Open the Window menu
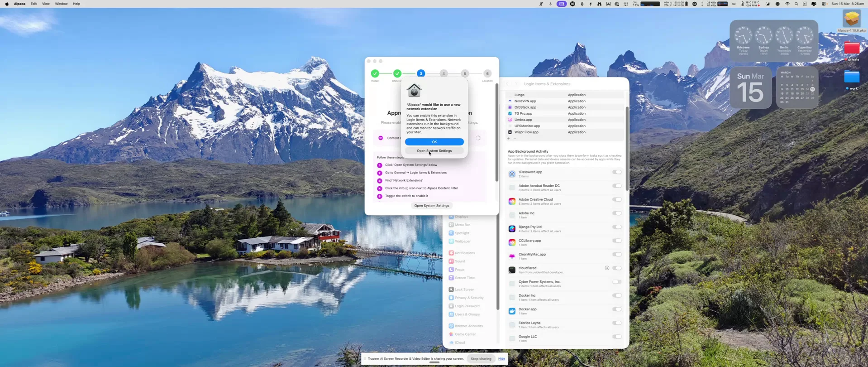The height and width of the screenshot is (367, 868). click(x=61, y=4)
